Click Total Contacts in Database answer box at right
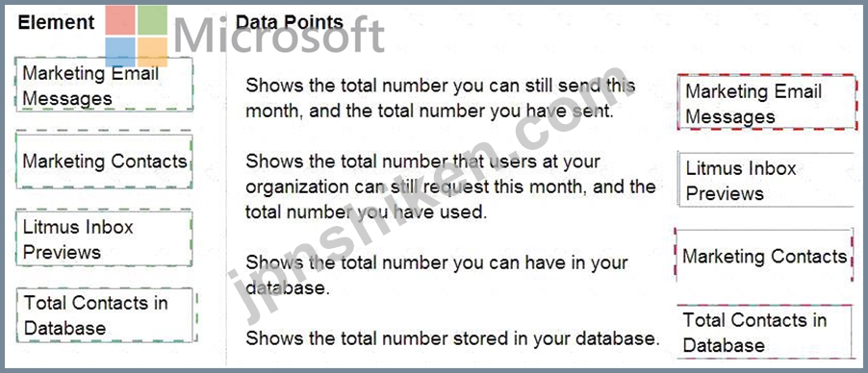The height and width of the screenshot is (373, 868). click(x=765, y=332)
